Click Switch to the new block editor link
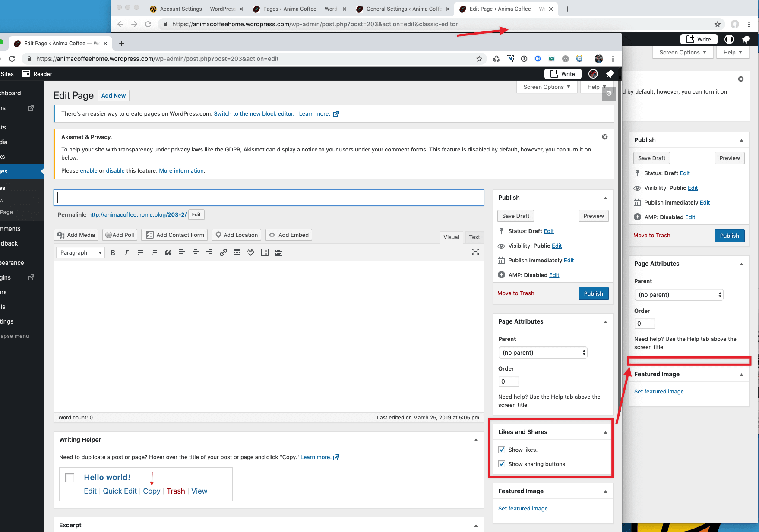This screenshot has width=759, height=532. pyautogui.click(x=254, y=113)
